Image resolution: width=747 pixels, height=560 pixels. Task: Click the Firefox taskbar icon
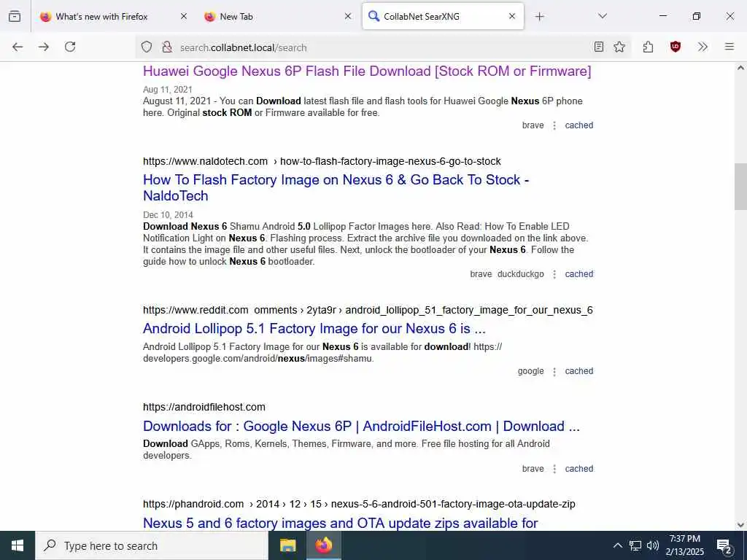323,545
